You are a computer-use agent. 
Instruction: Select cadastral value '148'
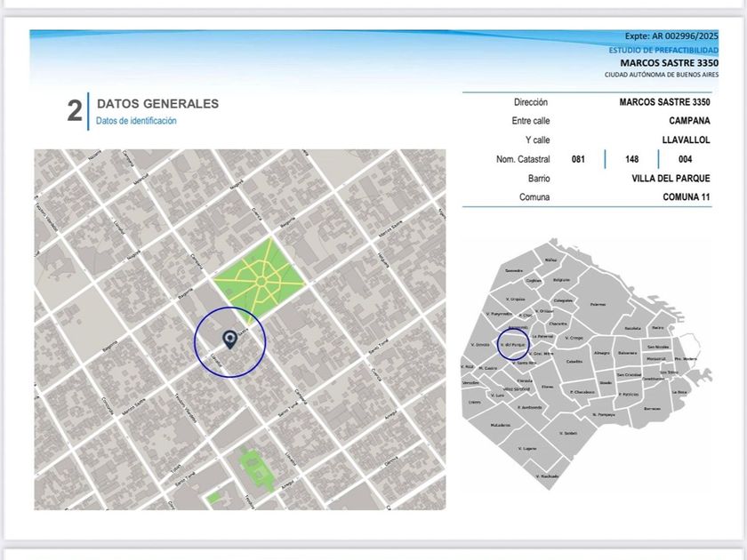(x=631, y=159)
